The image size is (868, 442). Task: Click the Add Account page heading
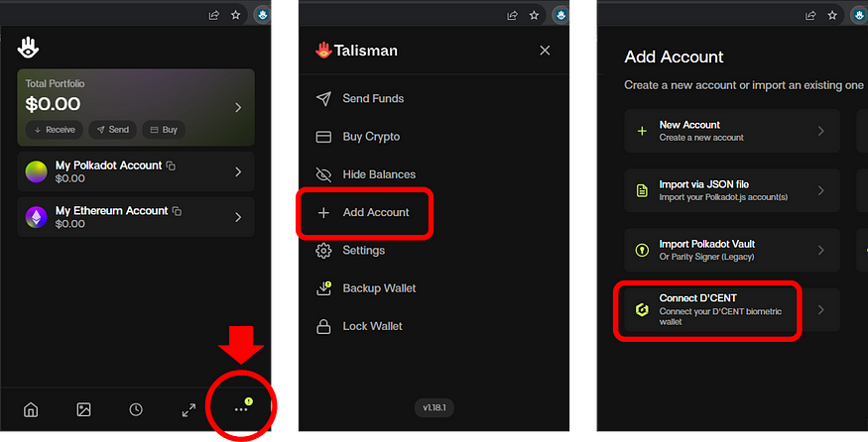(674, 56)
